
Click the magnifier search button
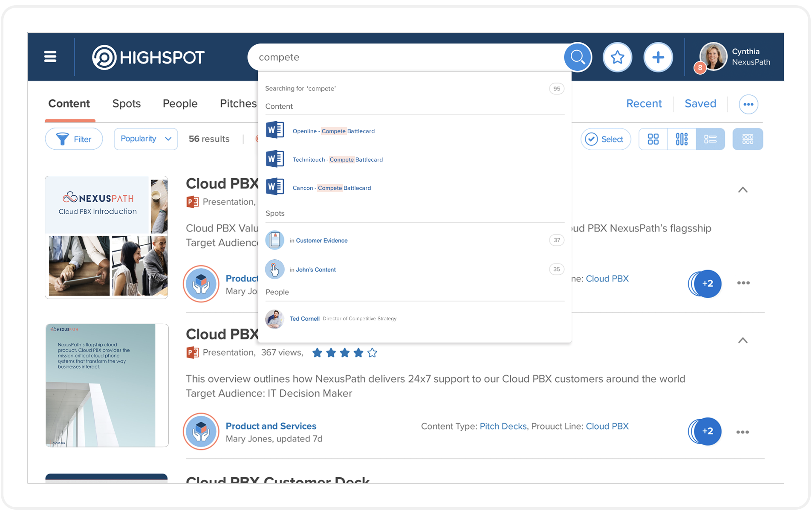pyautogui.click(x=578, y=57)
